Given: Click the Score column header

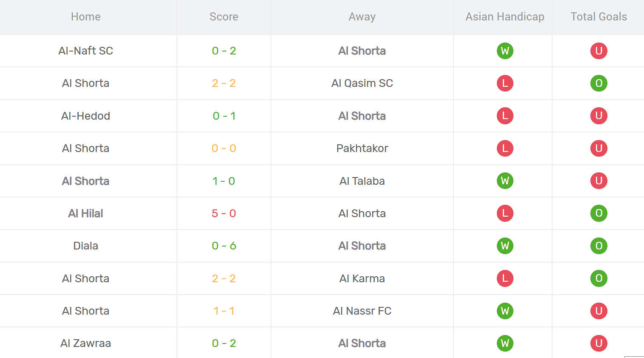Looking at the screenshot, I should pos(224,17).
